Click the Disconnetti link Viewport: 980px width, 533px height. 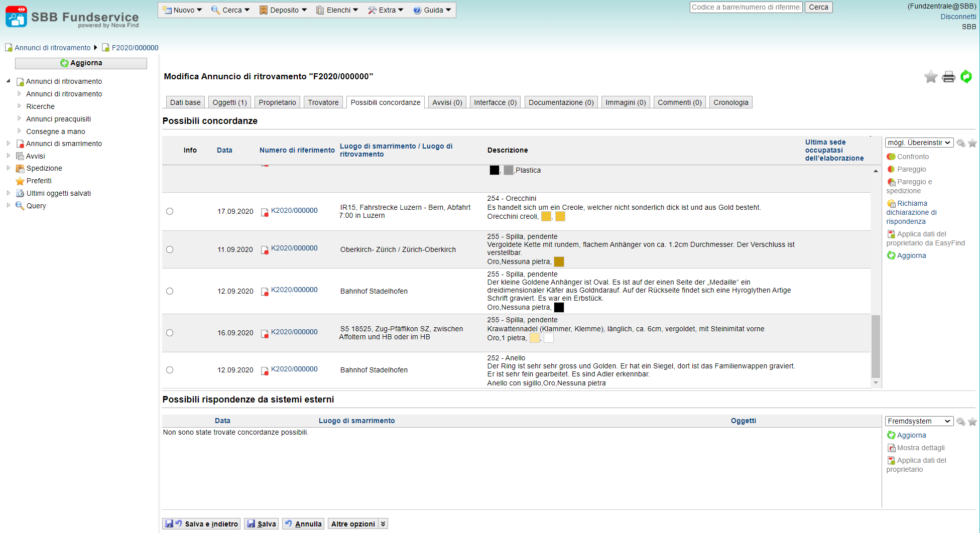tap(958, 17)
